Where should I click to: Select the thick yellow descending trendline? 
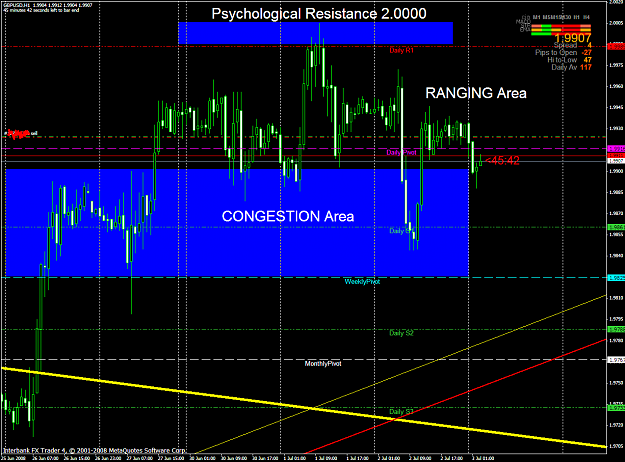303,407
